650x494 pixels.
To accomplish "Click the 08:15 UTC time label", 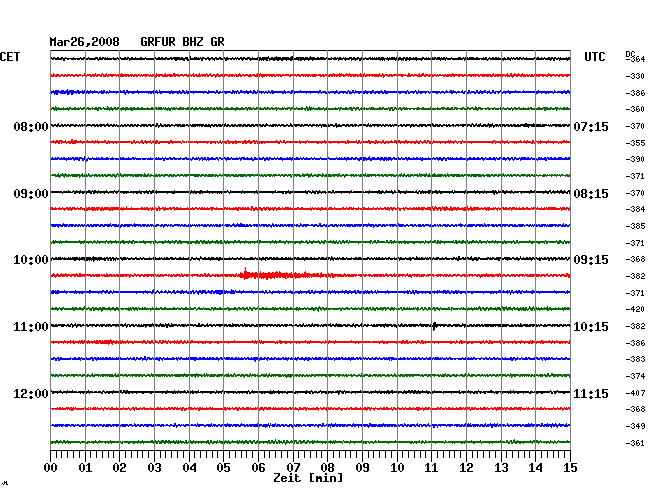I will (x=591, y=194).
